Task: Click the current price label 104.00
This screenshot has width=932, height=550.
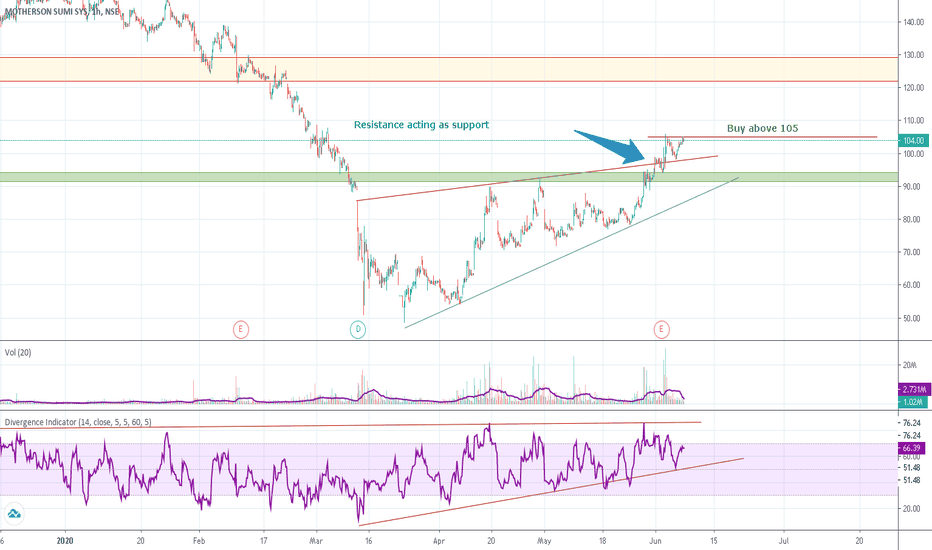Action: click(914, 141)
